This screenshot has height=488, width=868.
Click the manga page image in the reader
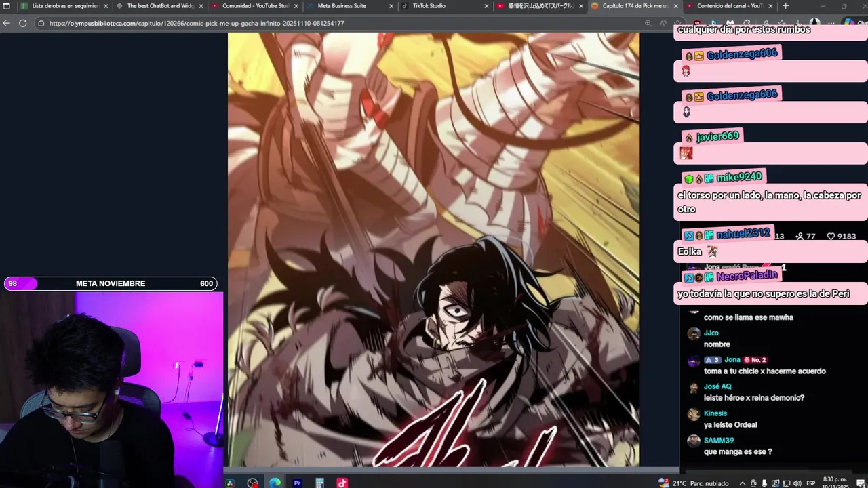coord(433,249)
